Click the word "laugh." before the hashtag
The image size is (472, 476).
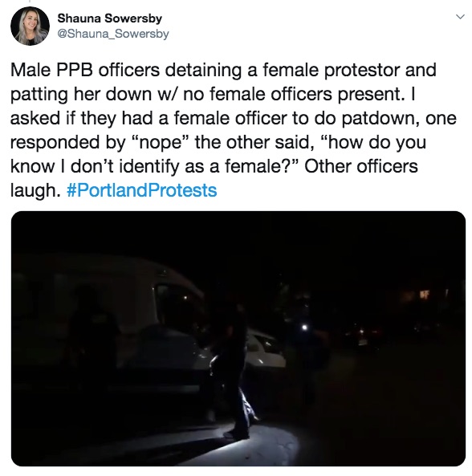35,191
